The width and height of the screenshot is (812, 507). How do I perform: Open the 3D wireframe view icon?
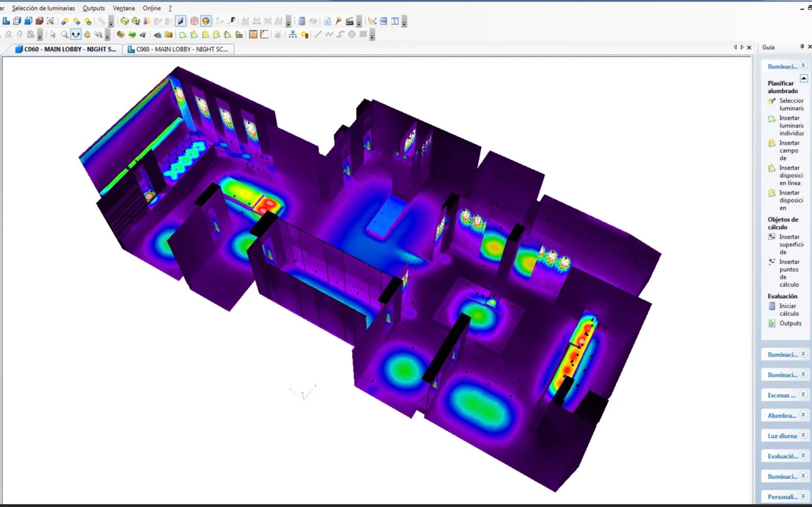17,21
